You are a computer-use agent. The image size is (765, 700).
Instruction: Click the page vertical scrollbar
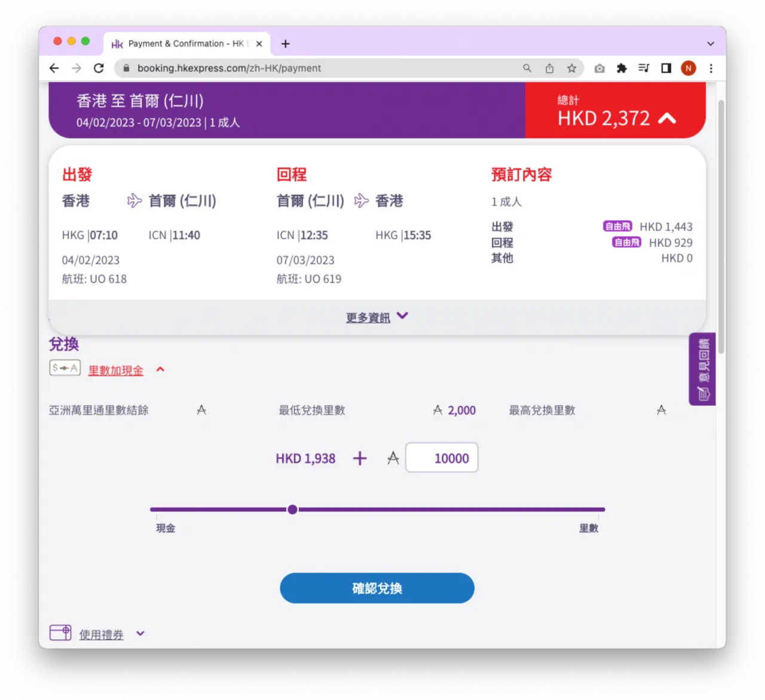(x=721, y=227)
